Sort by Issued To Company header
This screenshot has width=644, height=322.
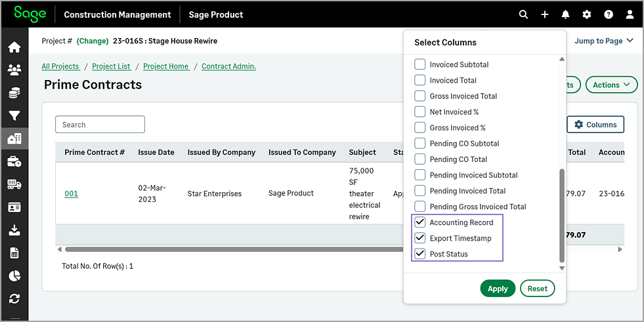point(302,152)
